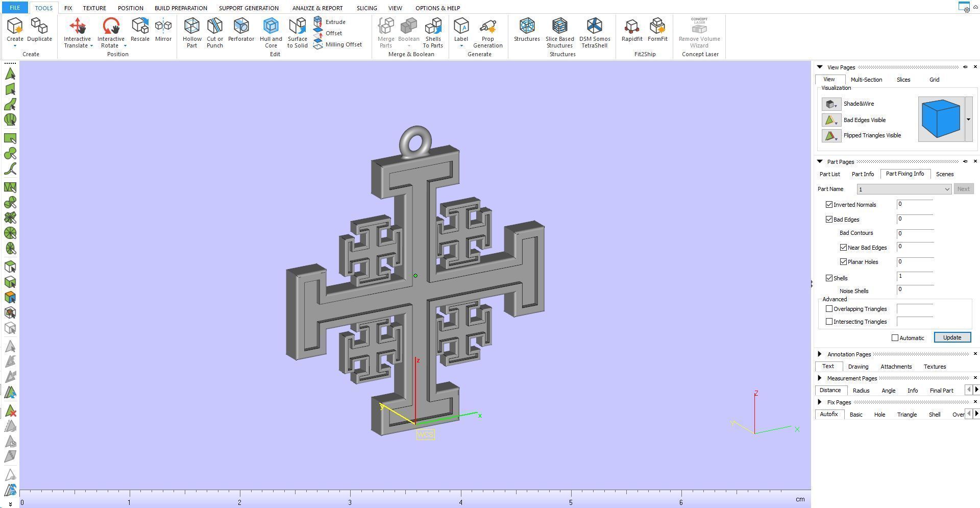
Task: Open the Structures tool
Action: [x=527, y=29]
